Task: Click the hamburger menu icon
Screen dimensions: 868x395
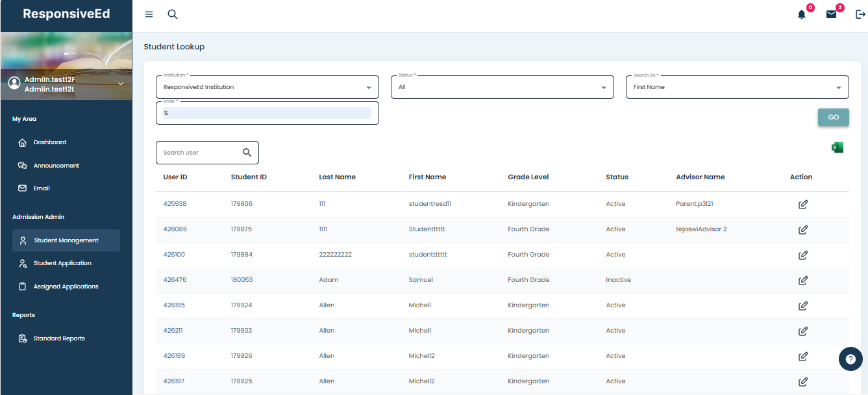Action: click(149, 14)
